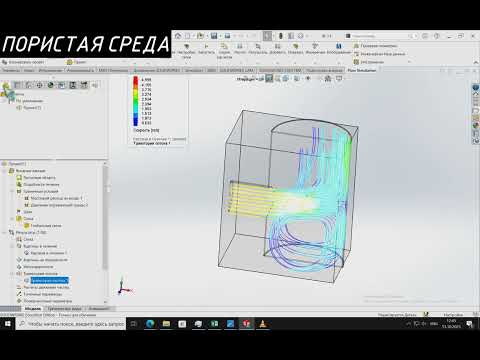Select the Модель tab at the bottom
The width and height of the screenshot is (480, 360).
(x=33, y=309)
